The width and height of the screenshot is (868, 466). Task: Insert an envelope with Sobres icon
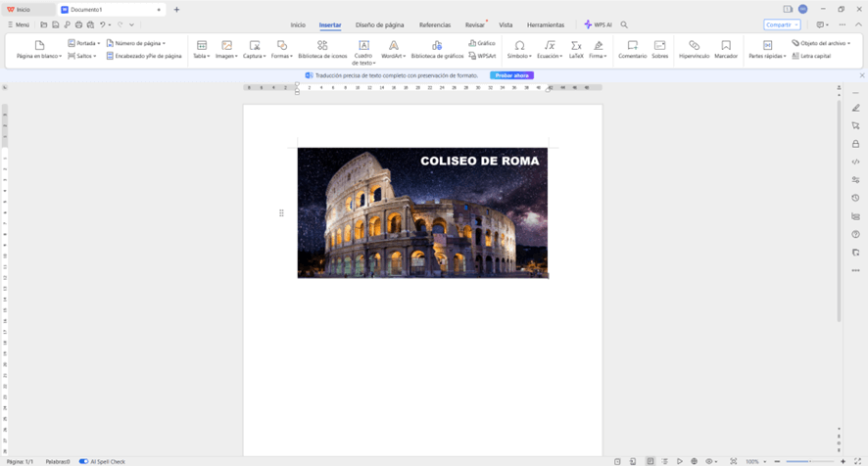point(659,46)
